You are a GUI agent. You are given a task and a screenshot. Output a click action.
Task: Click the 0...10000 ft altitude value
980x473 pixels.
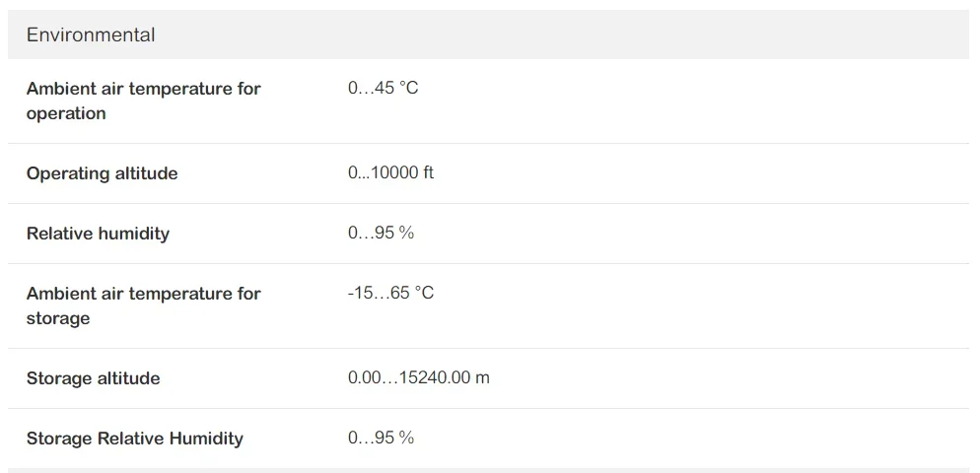point(390,173)
